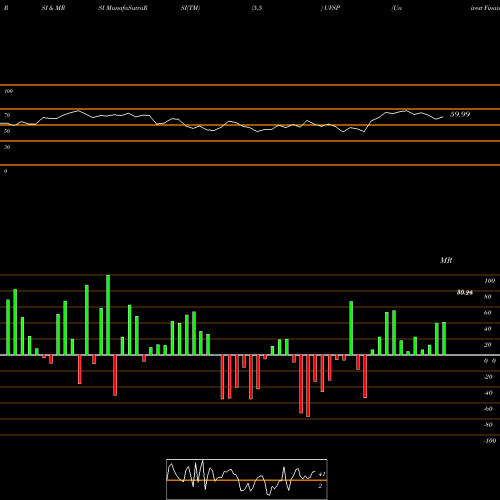Click the deepest red histogram bar
Image resolution: width=500 pixels, height=500 pixels.
click(x=308, y=386)
